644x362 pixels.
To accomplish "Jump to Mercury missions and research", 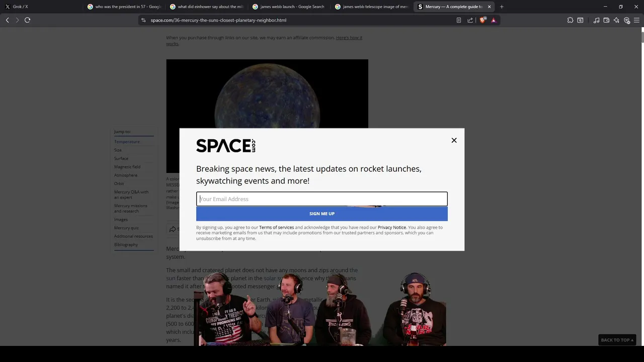I will point(131,208).
